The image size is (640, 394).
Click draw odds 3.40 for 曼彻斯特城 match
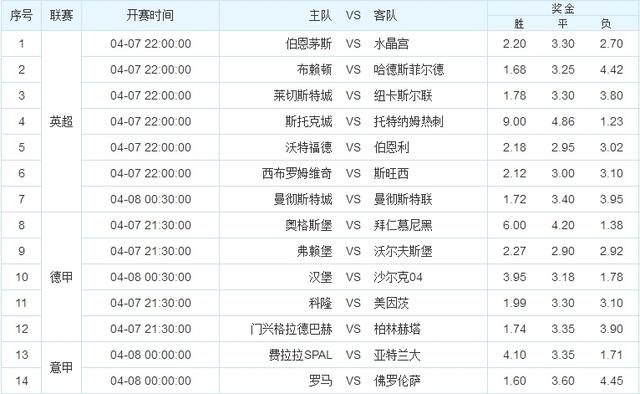tap(563, 199)
